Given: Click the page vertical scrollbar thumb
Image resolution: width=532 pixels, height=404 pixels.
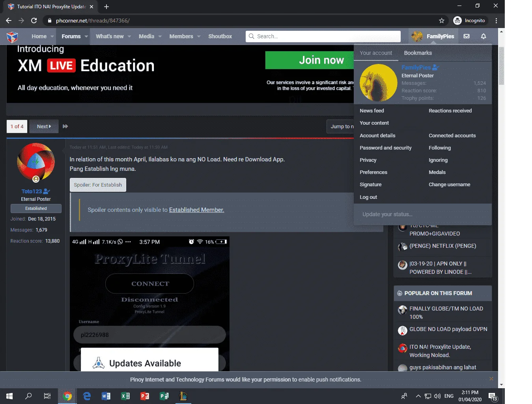Looking at the screenshot, I should (501, 66).
